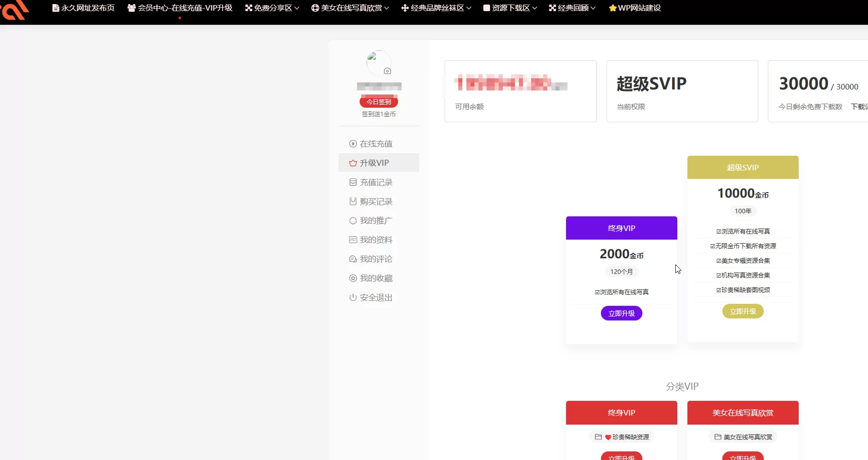The height and width of the screenshot is (460, 868).
Task: Click the 当前权限 超级SVIP card
Action: pyautogui.click(x=682, y=91)
